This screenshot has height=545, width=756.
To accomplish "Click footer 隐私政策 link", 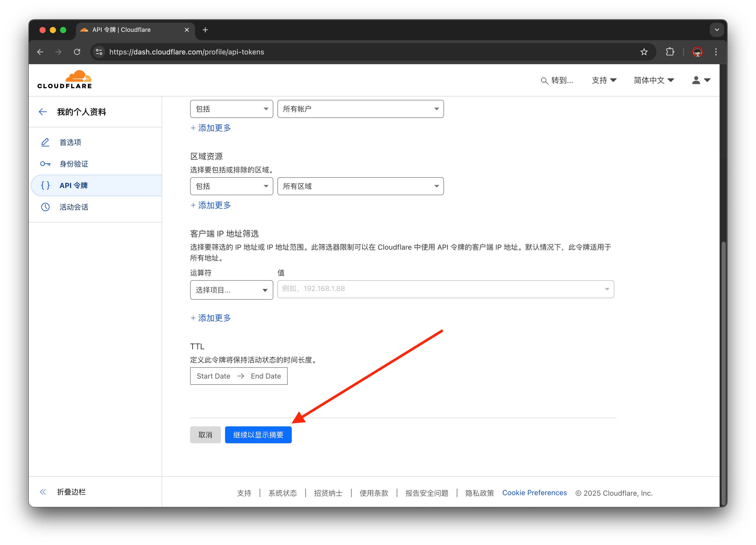I will click(x=480, y=493).
